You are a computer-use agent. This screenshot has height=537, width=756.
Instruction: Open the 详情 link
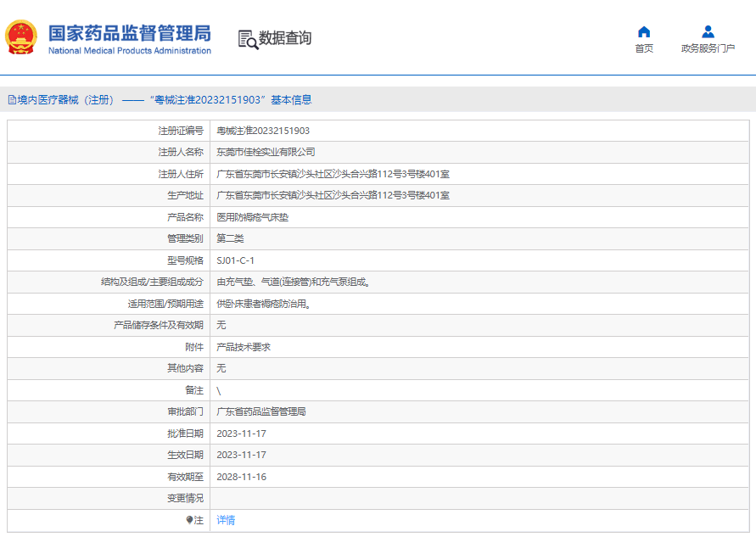[x=226, y=520]
